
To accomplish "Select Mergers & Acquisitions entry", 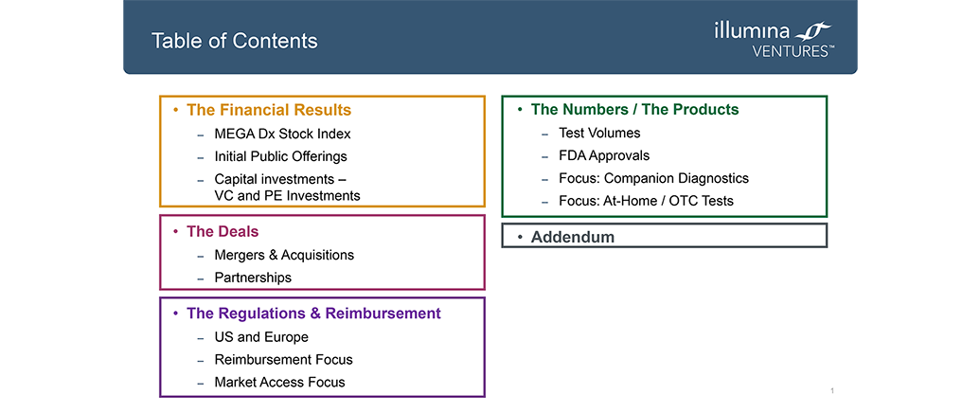I will click(x=284, y=255).
